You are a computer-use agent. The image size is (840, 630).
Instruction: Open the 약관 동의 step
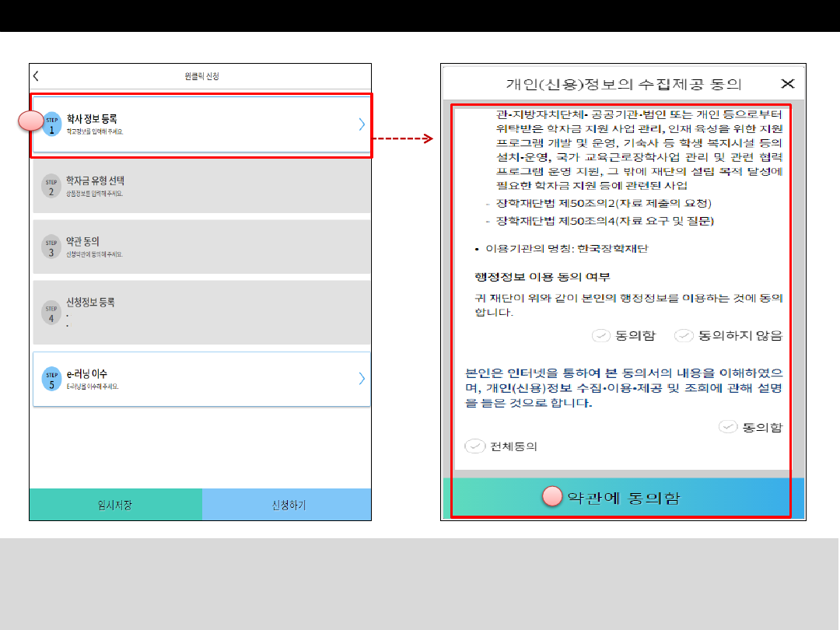[201, 247]
